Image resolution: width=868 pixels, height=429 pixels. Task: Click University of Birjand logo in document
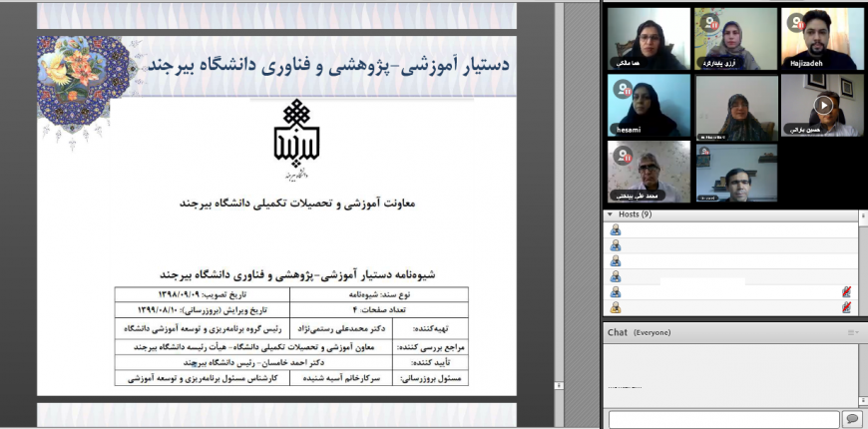(301, 138)
